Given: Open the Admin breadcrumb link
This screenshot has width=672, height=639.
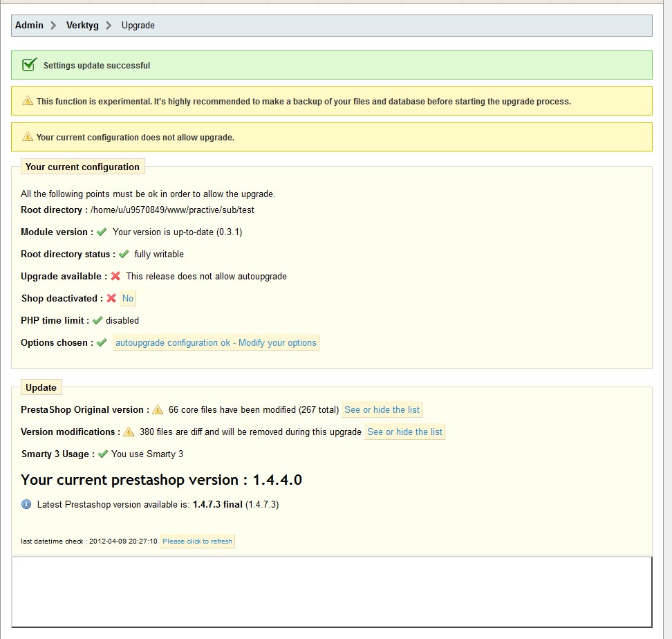Looking at the screenshot, I should (29, 26).
